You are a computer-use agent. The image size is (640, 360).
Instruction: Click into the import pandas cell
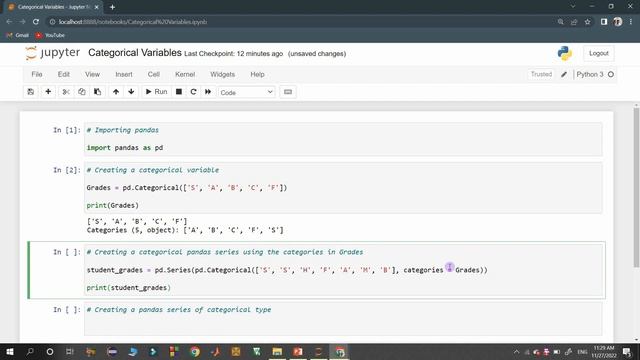pos(343,139)
